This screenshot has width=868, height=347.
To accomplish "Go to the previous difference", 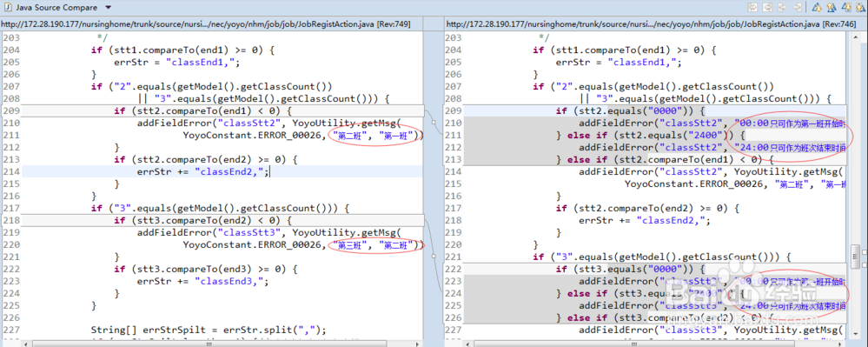I will [x=832, y=7].
